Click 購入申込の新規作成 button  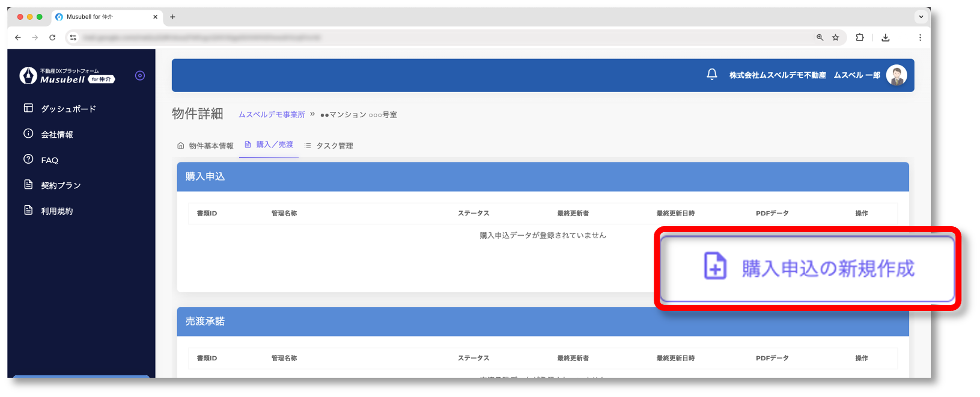(x=807, y=268)
